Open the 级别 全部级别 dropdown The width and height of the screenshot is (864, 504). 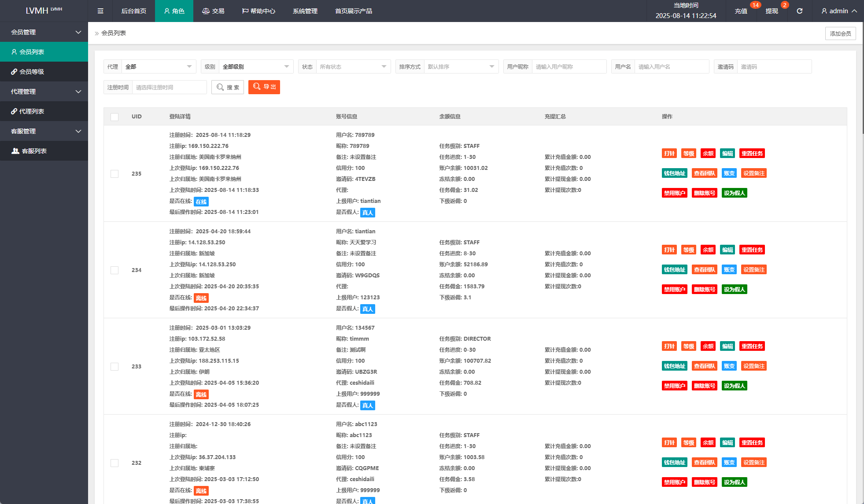256,67
